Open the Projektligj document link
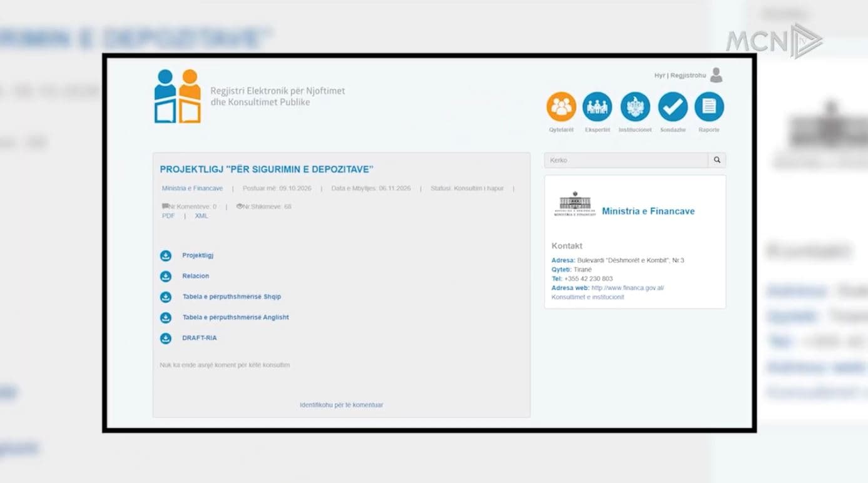The image size is (868, 483). point(198,255)
